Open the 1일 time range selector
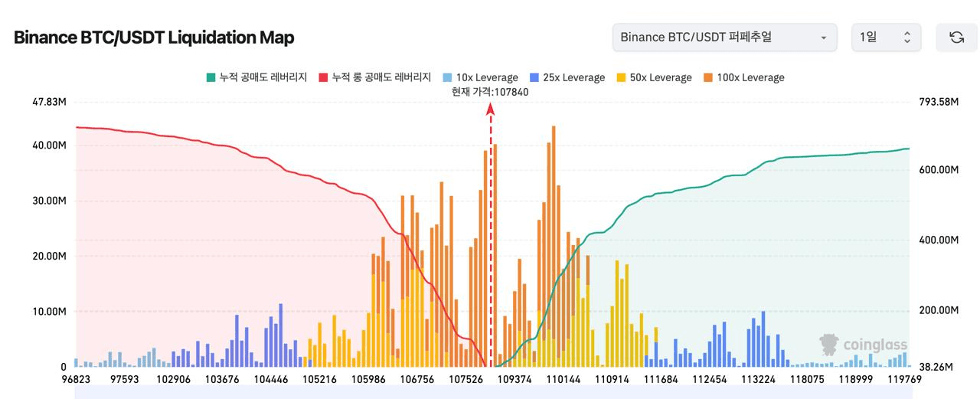This screenshot has width=980, height=399. [x=886, y=38]
